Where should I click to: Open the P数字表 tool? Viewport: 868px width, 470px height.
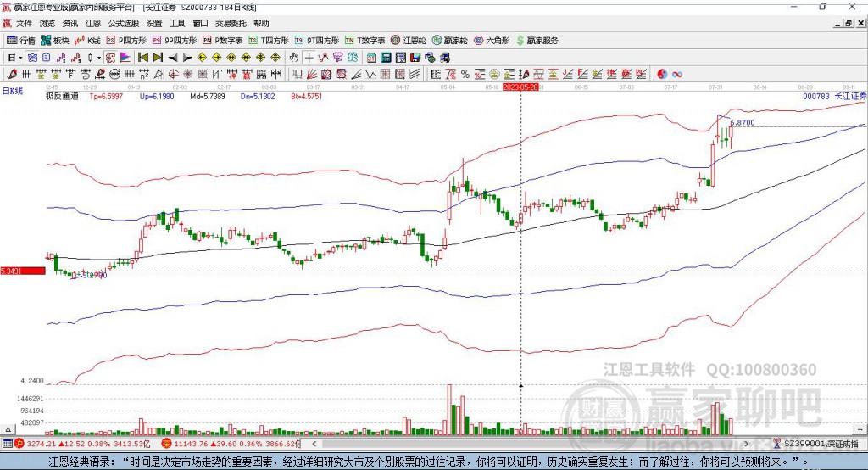click(223, 41)
